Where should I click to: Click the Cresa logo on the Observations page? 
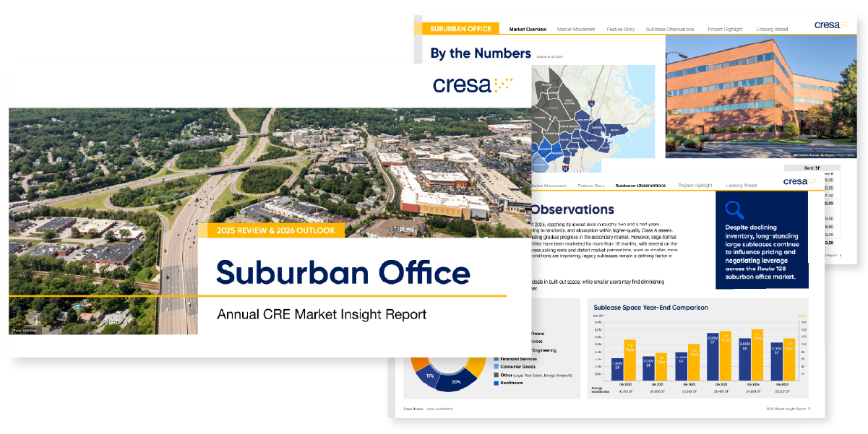coord(799,181)
